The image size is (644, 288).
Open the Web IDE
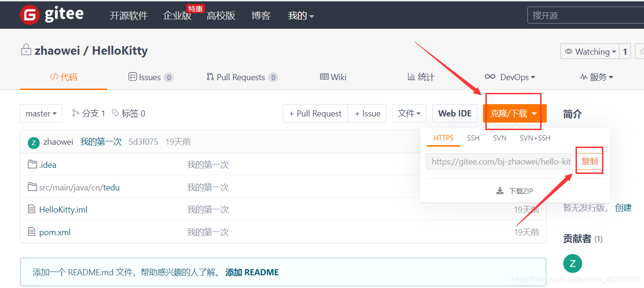click(x=455, y=114)
